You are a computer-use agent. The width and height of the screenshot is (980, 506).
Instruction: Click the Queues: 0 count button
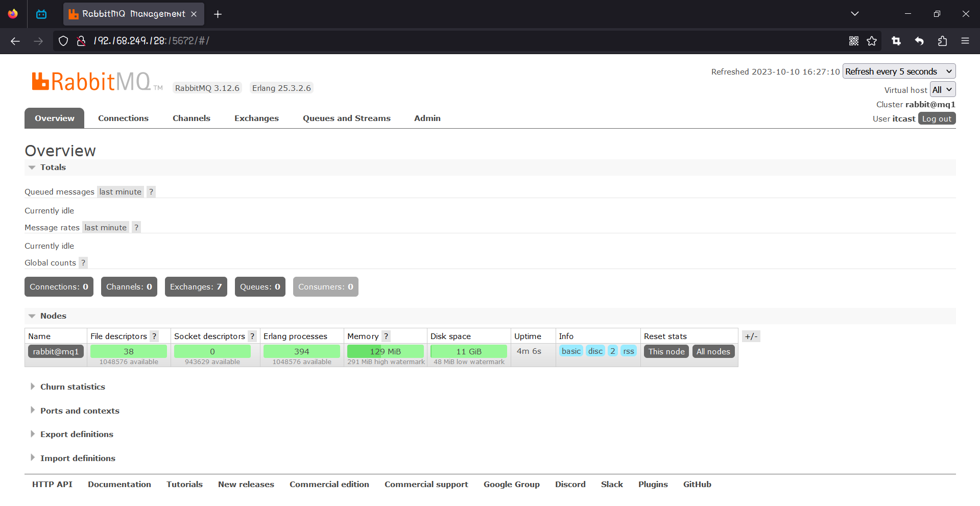coord(260,287)
